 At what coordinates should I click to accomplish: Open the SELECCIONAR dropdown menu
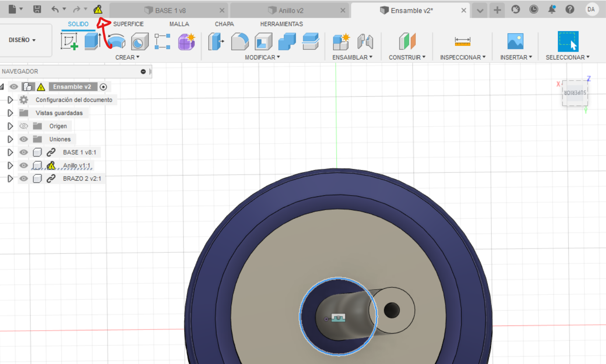click(567, 57)
